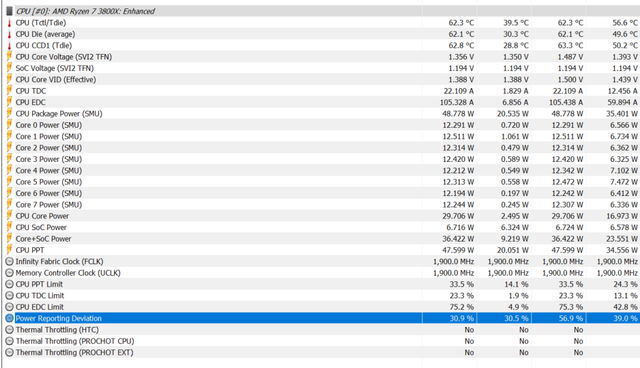The height and width of the screenshot is (368, 640).
Task: Click the 6.716 W CPU SoC power value
Action: tap(460, 228)
